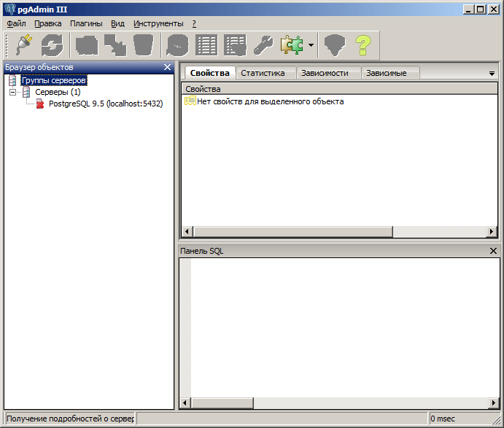Click the properties horizontal scrollbar thumb

point(292,231)
